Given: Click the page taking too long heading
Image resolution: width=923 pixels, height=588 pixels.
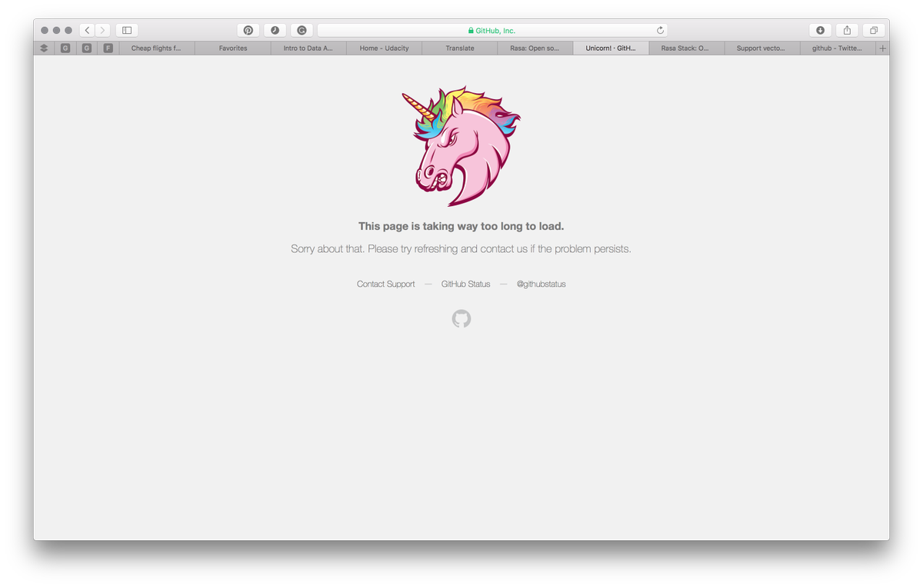Looking at the screenshot, I should coord(461,226).
